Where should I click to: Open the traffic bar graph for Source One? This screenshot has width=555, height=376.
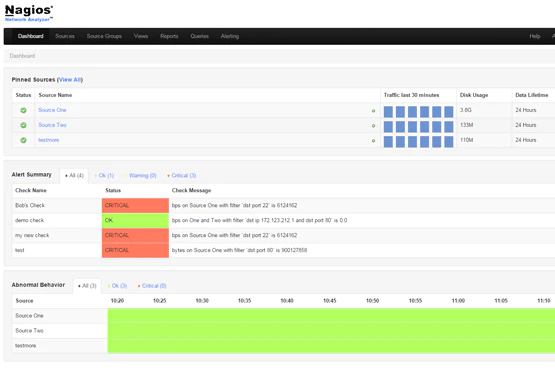click(x=418, y=112)
